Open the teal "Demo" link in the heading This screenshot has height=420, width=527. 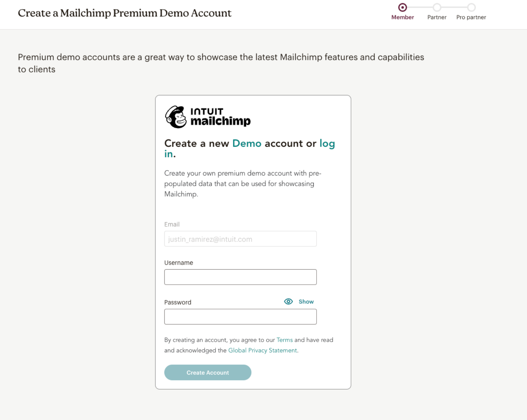(247, 144)
